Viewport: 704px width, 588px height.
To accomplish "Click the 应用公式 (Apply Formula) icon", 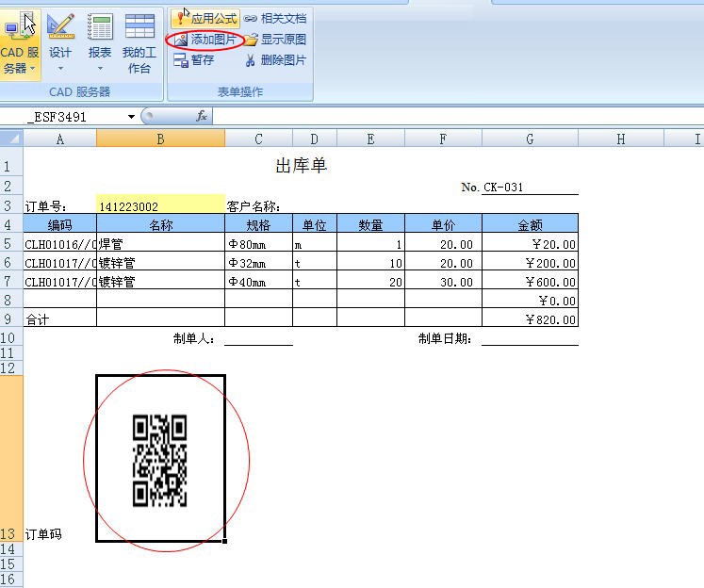I will (181, 19).
